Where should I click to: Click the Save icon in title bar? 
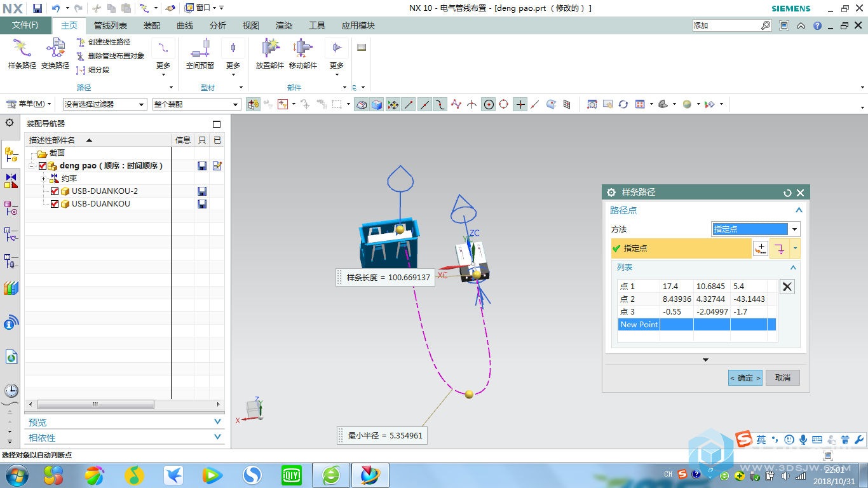(x=37, y=8)
